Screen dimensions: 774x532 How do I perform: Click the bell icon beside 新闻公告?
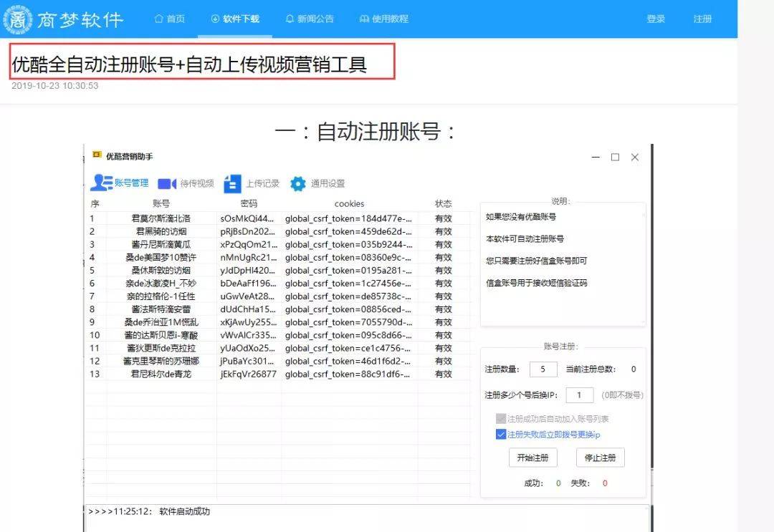(290, 19)
